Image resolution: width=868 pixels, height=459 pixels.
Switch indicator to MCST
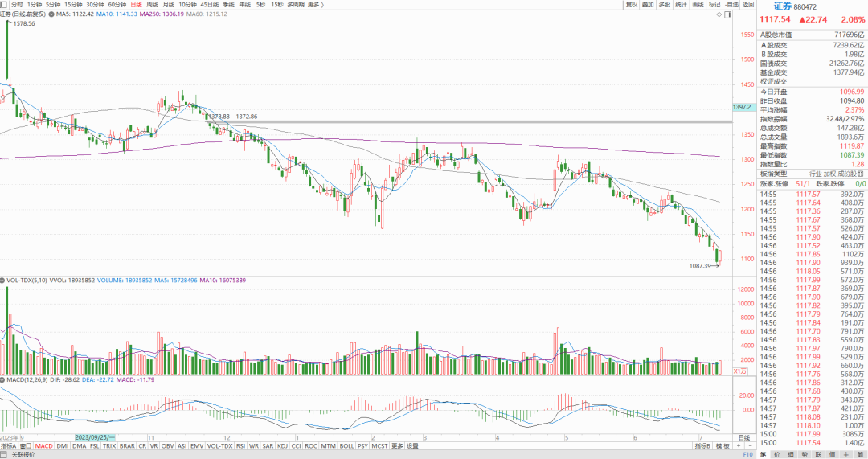click(379, 445)
